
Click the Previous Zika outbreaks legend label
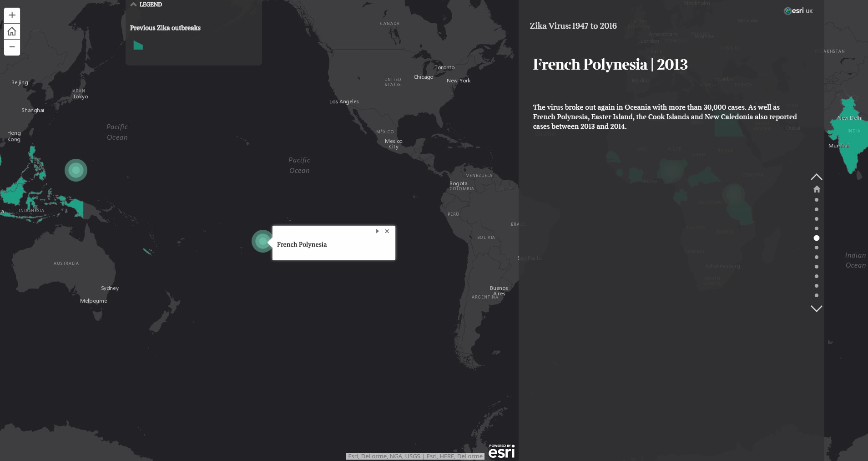[165, 28]
